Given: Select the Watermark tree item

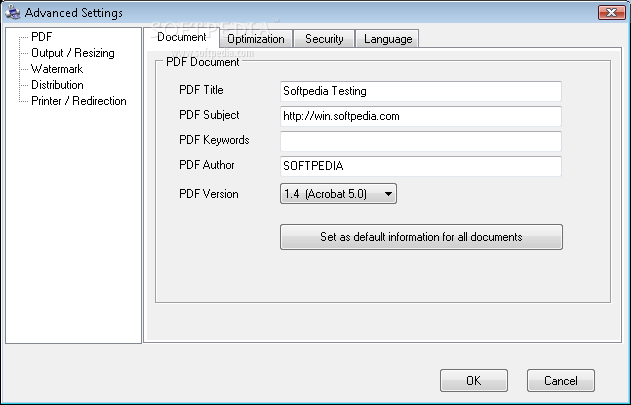Looking at the screenshot, I should pos(57,69).
